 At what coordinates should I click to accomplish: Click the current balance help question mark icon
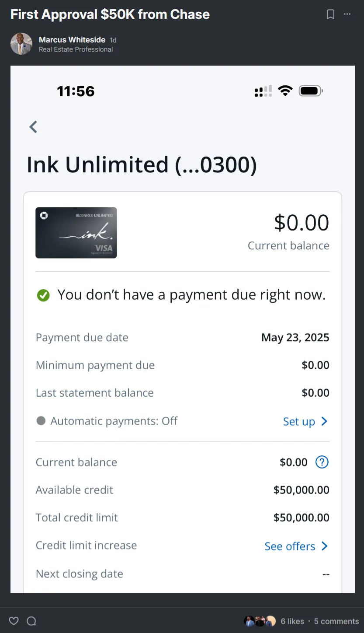[x=322, y=462]
